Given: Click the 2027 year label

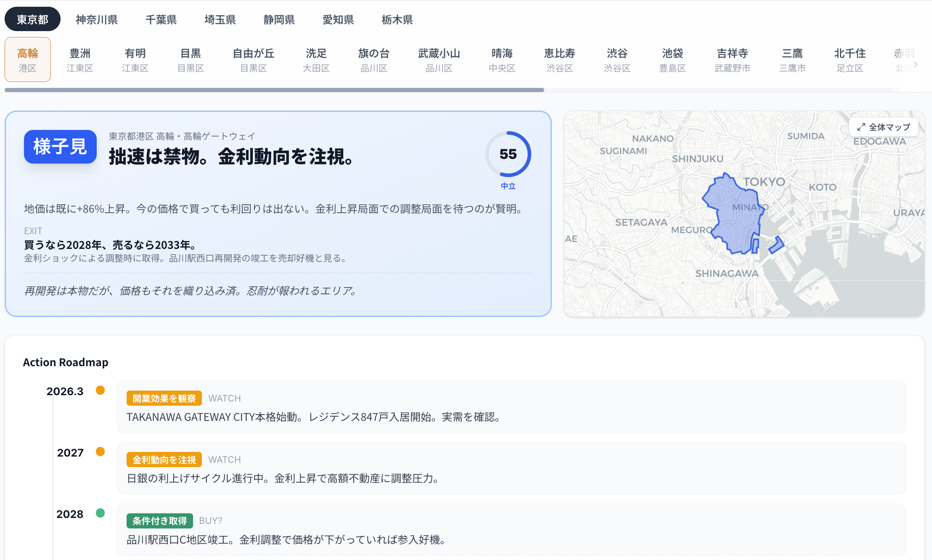Looking at the screenshot, I should click(x=70, y=453).
